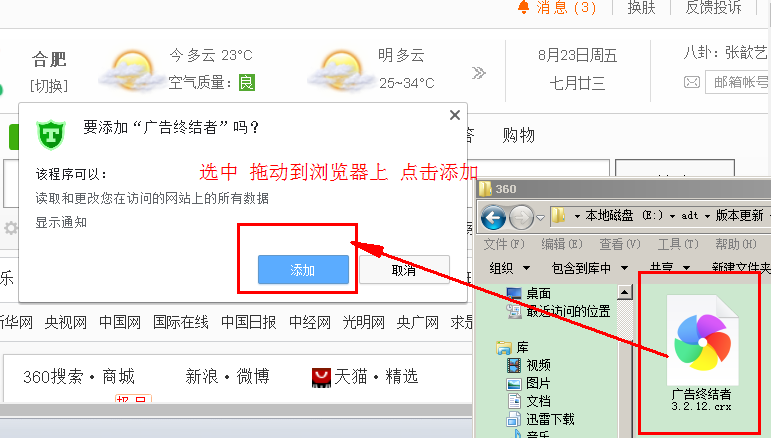The width and height of the screenshot is (771, 438).
Task: Open the 光明网 link
Action: [x=363, y=322]
